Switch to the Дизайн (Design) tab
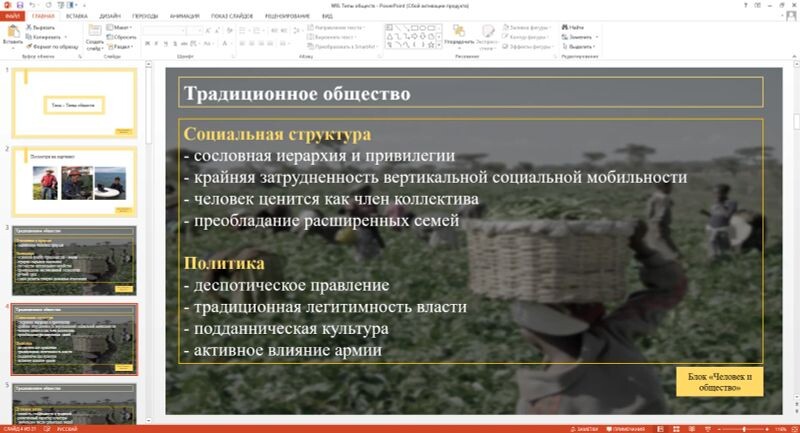 pos(109,17)
